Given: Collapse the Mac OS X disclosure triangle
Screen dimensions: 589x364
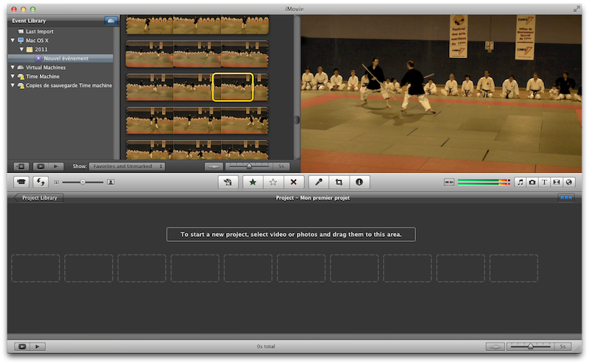Looking at the screenshot, I should click(13, 40).
